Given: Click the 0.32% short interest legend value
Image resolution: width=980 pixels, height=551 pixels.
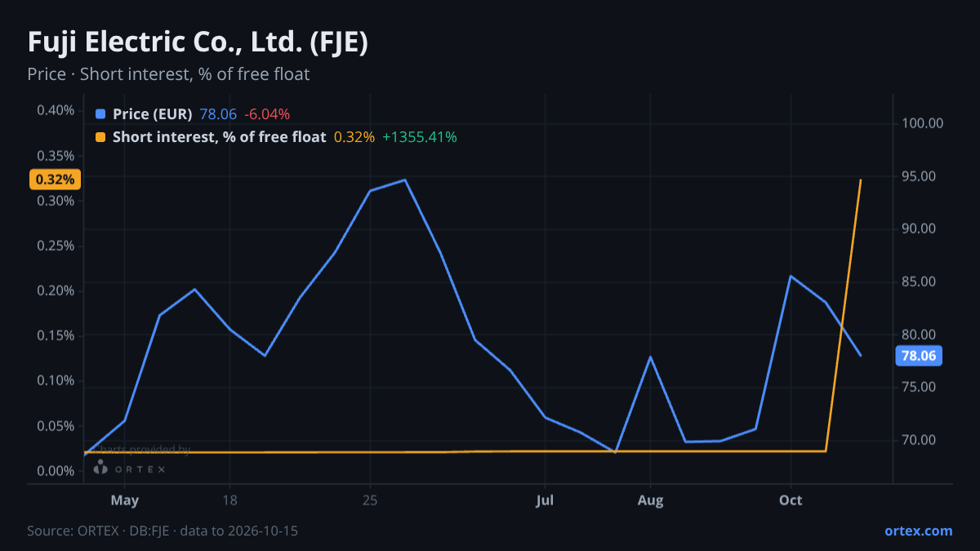Looking at the screenshot, I should [x=354, y=137].
